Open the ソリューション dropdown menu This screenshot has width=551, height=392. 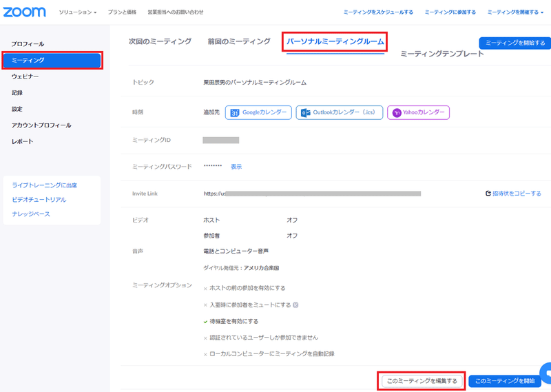pyautogui.click(x=77, y=12)
